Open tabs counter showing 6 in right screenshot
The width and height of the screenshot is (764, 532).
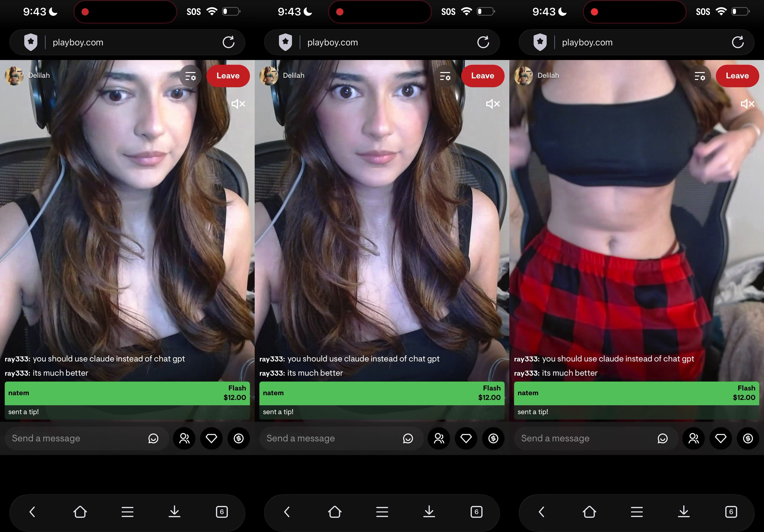point(731,511)
